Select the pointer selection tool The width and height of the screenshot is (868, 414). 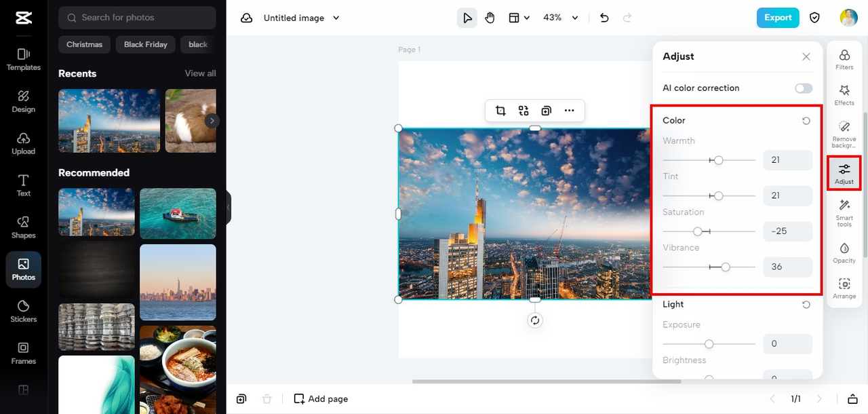click(x=467, y=18)
